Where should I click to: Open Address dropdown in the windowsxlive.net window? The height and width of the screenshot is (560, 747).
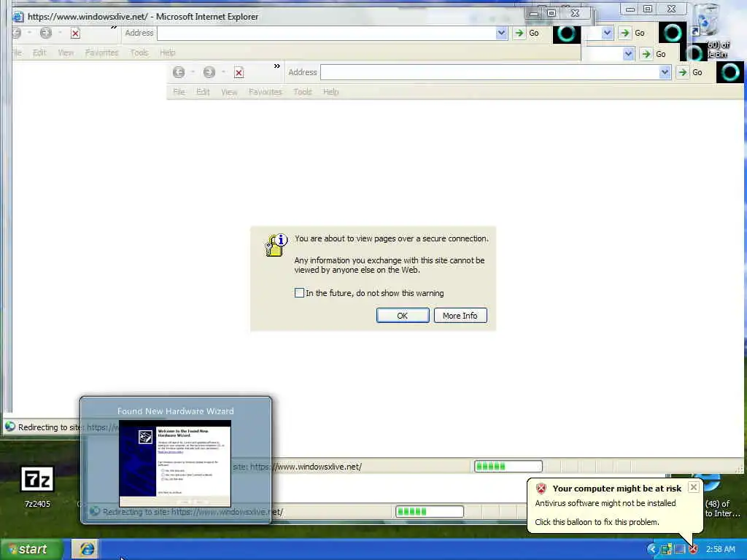(501, 33)
